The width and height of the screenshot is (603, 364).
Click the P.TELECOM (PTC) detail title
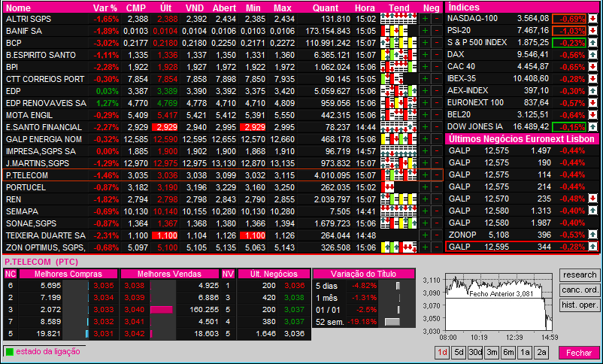point(41,262)
